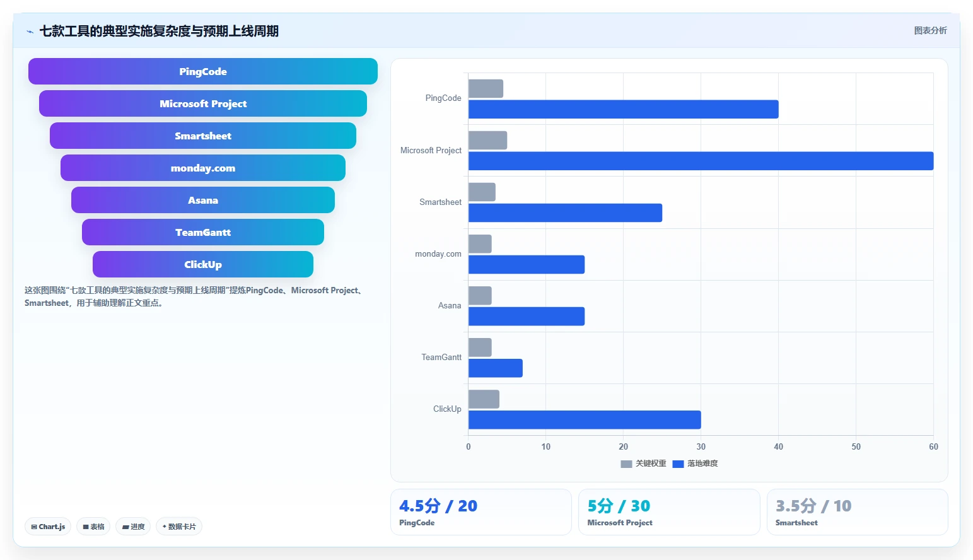Select the TeamGantt funnel bar
The height and width of the screenshot is (560, 973).
pos(203,232)
